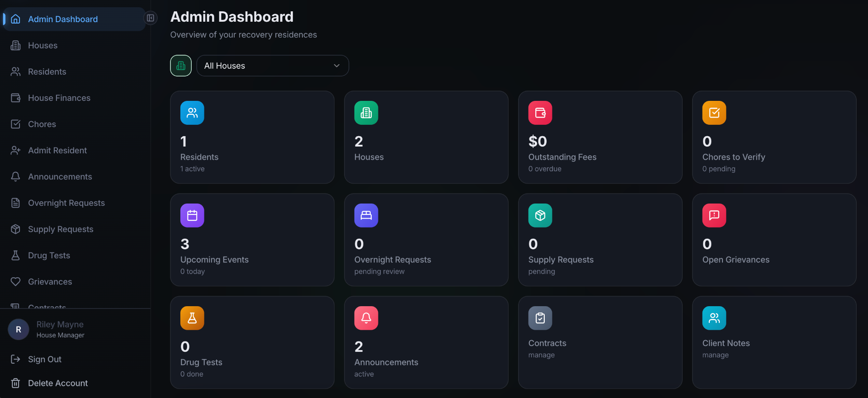Click the green building icon beside All Houses

pos(181,66)
